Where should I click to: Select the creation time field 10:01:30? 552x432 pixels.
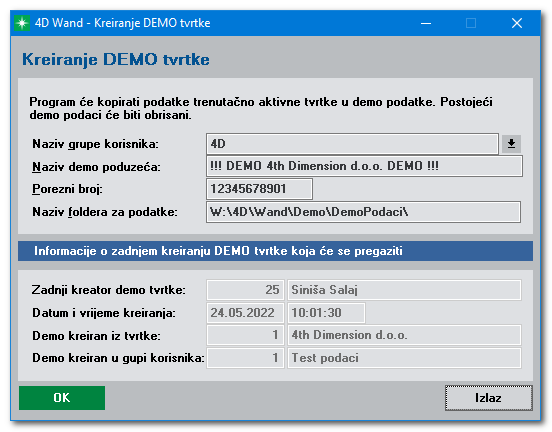coord(326,313)
